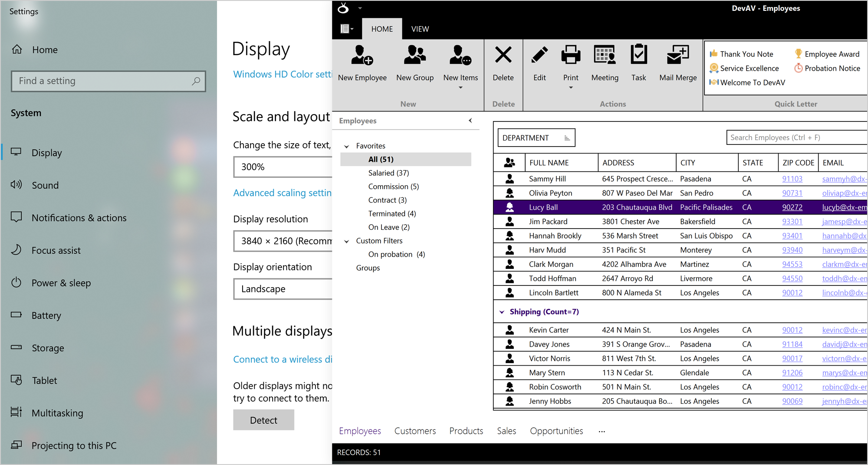Click the Delete X icon

tap(503, 56)
